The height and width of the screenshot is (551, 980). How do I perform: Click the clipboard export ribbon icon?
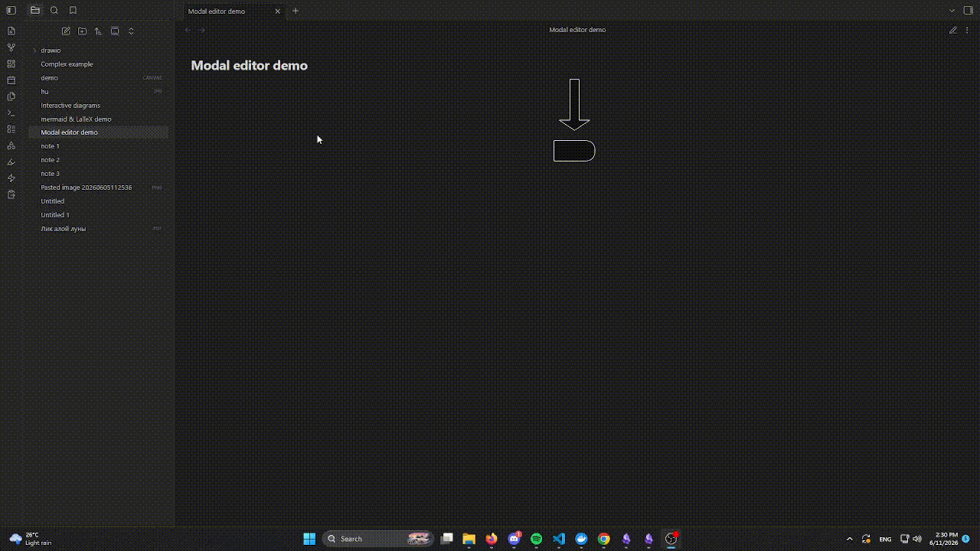click(11, 195)
